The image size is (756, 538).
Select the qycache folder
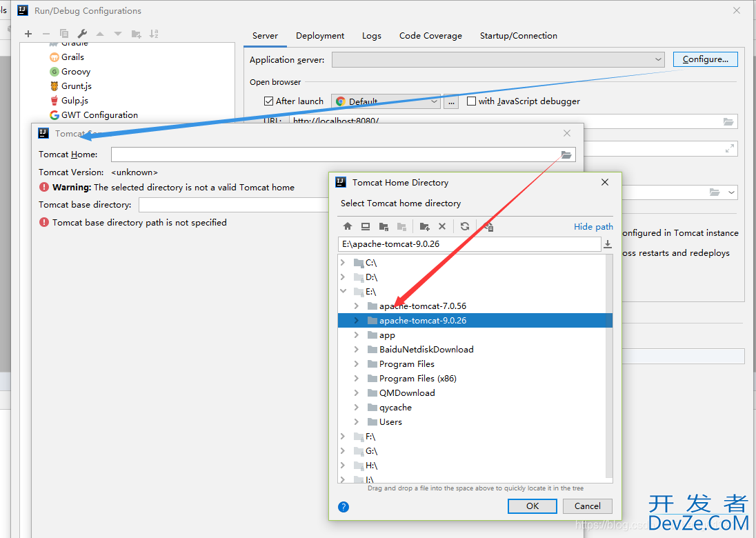[x=395, y=408]
